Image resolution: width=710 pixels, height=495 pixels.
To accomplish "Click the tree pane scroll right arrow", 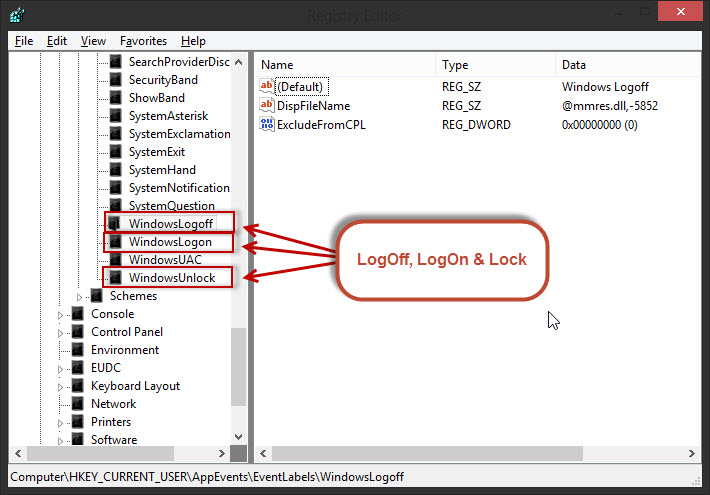I will 221,453.
